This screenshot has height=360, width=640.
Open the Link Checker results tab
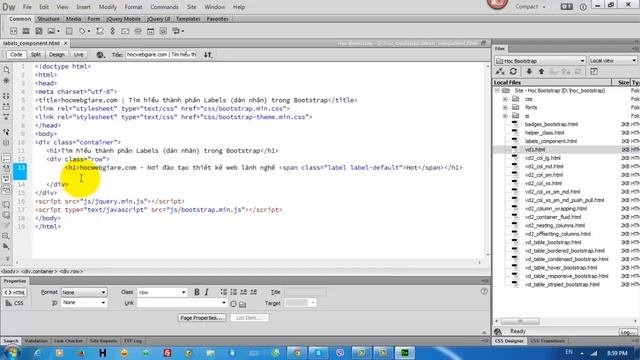68,341
